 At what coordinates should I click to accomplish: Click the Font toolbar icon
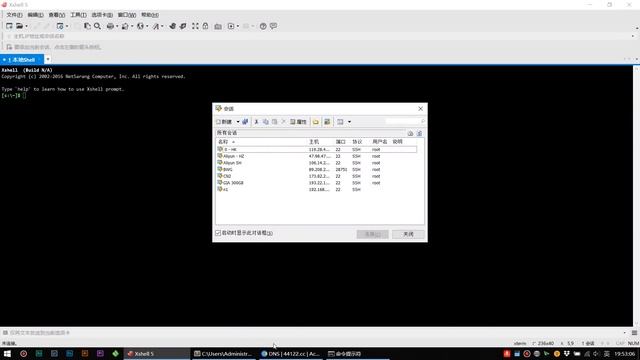click(156, 26)
